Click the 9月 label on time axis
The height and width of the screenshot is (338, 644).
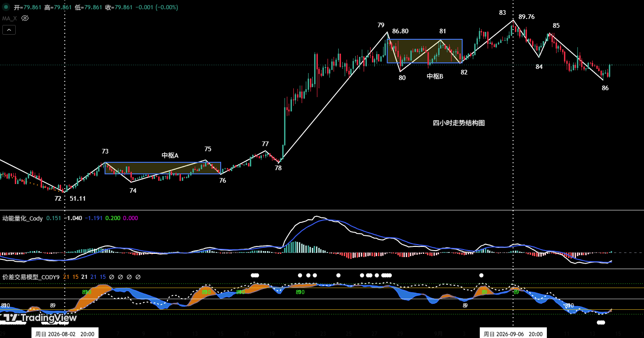tap(439, 333)
